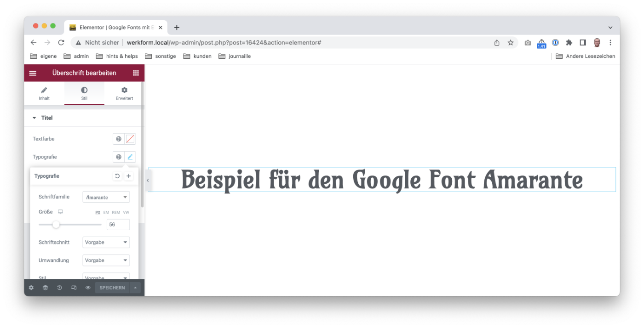The height and width of the screenshot is (328, 644).
Task: Open the Umwandlung dropdown
Action: tap(106, 260)
